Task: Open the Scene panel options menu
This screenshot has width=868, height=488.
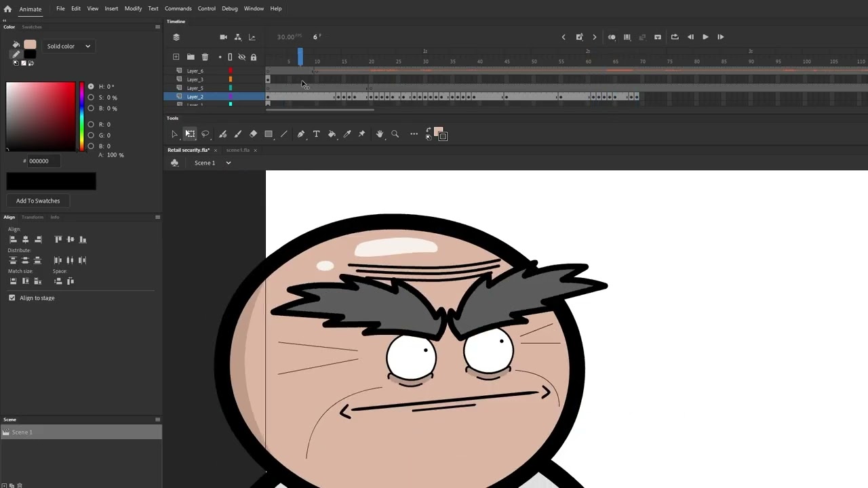Action: [x=157, y=420]
